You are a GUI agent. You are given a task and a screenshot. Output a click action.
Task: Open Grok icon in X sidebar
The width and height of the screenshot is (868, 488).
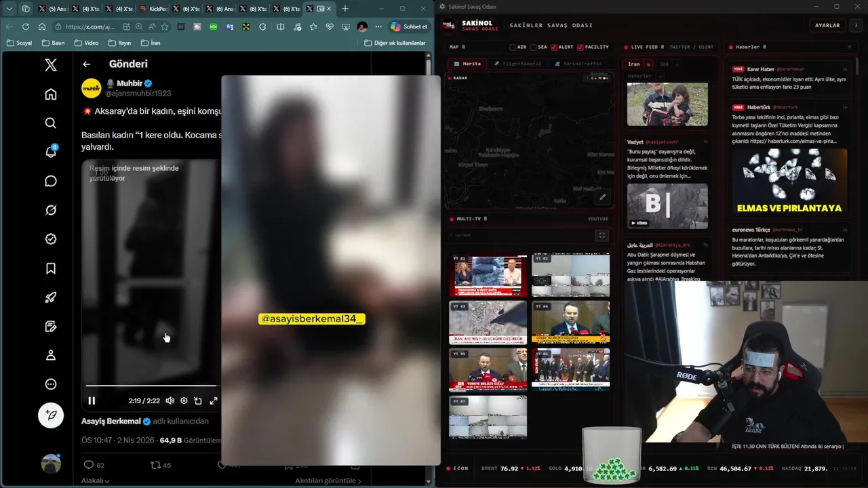[x=51, y=210]
